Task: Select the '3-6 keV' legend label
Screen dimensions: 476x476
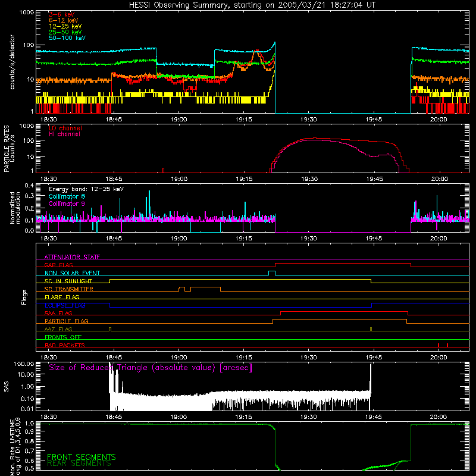Action: click(61, 14)
